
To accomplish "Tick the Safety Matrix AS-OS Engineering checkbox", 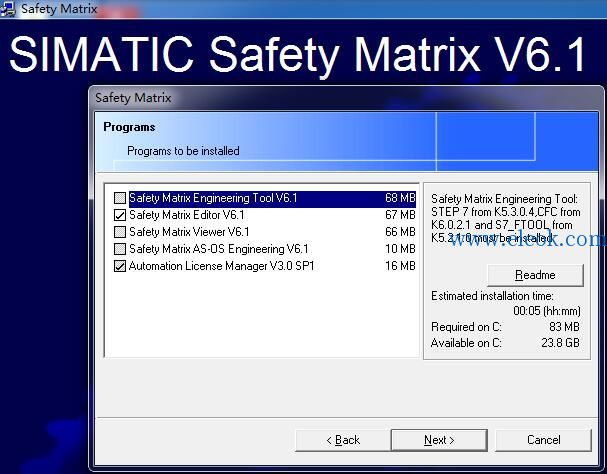I will pos(120,249).
